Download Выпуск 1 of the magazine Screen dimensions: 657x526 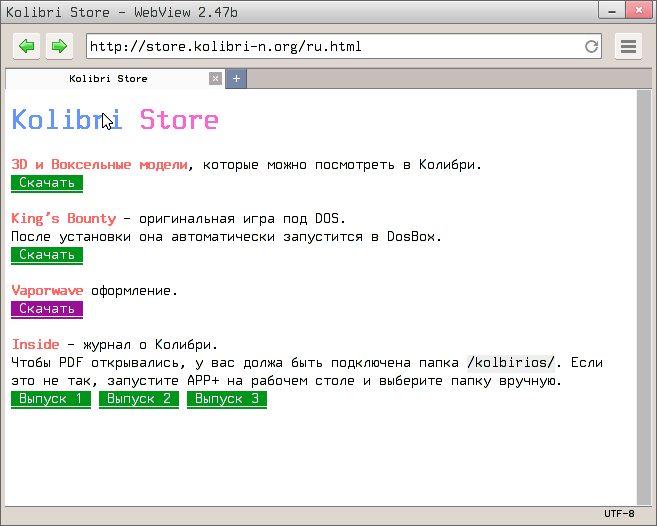(51, 399)
